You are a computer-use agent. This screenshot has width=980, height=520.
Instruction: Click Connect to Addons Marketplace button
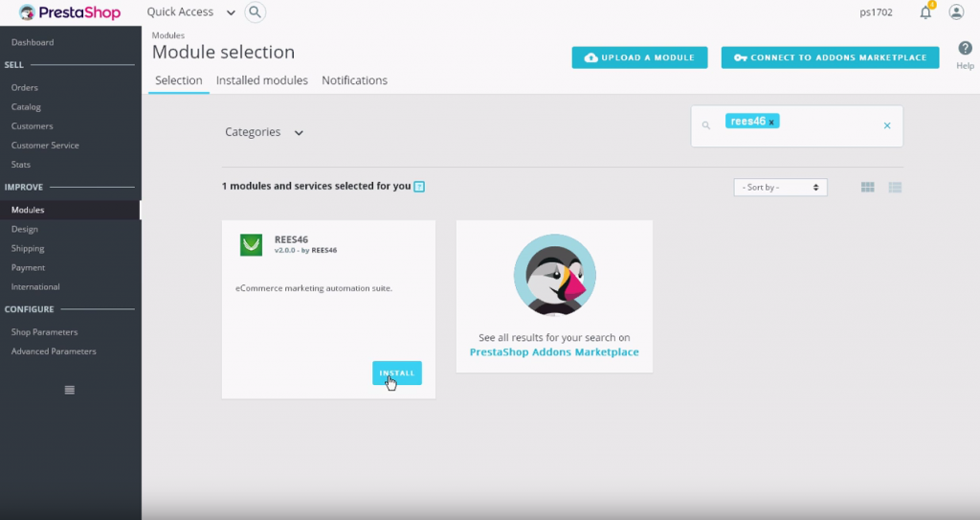[830, 57]
